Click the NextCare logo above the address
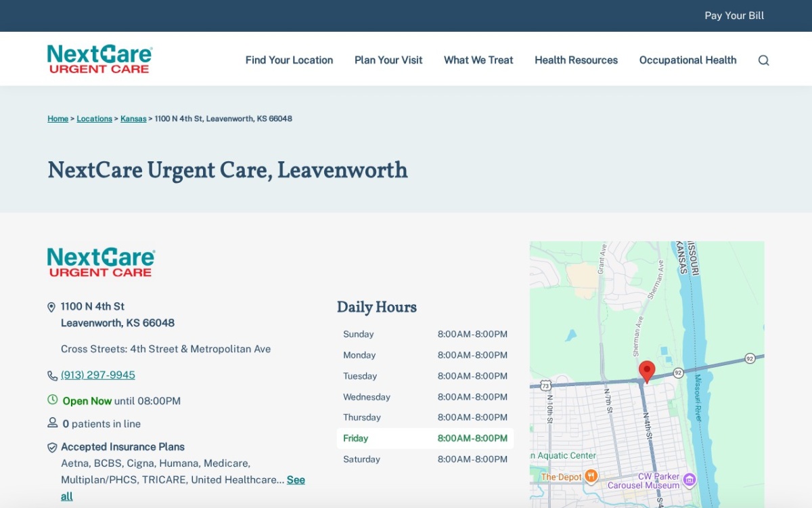Viewport: 812px width, 508px height. [x=101, y=262]
